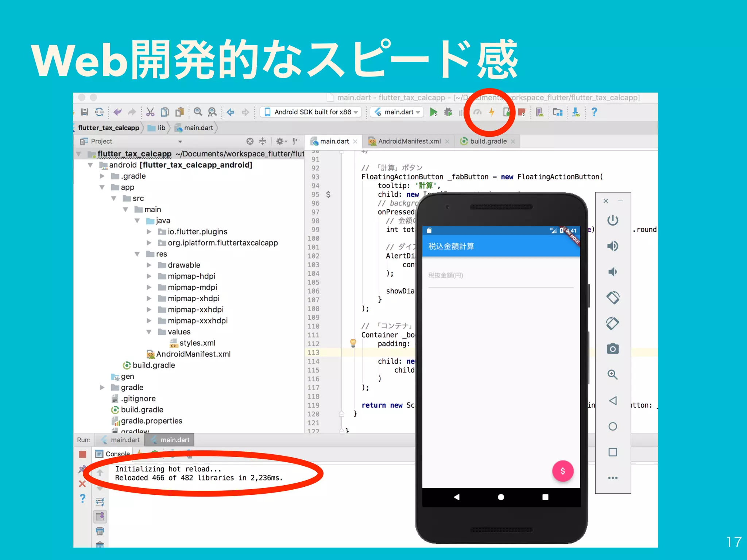This screenshot has height=560, width=747.
Task: Rotate emulator left with rotate icon
Action: coord(612,297)
